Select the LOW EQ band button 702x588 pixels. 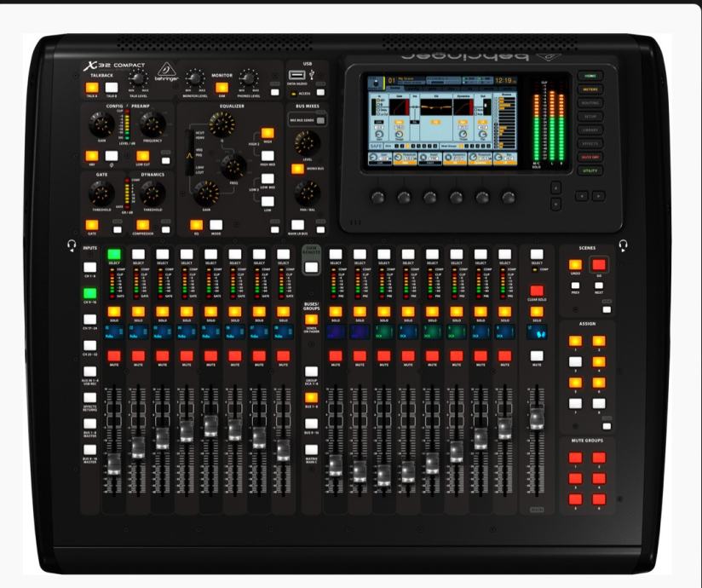click(x=268, y=201)
